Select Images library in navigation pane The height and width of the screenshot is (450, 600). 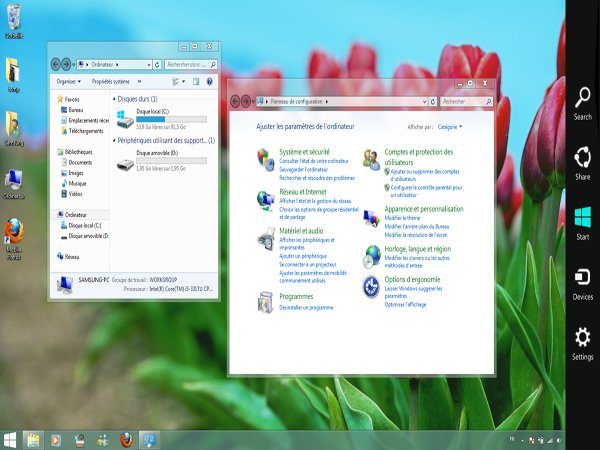point(72,173)
